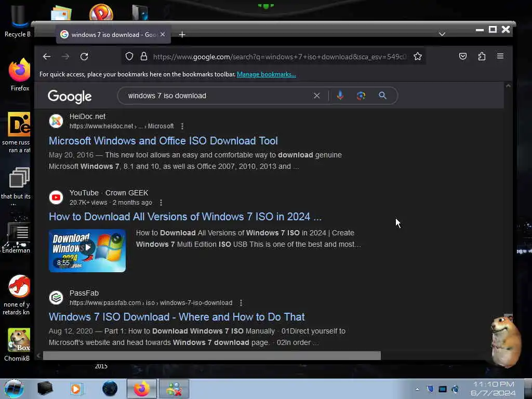Open the Firefox desktop shortcut
Image resolution: width=532 pixels, height=399 pixels.
19,75
